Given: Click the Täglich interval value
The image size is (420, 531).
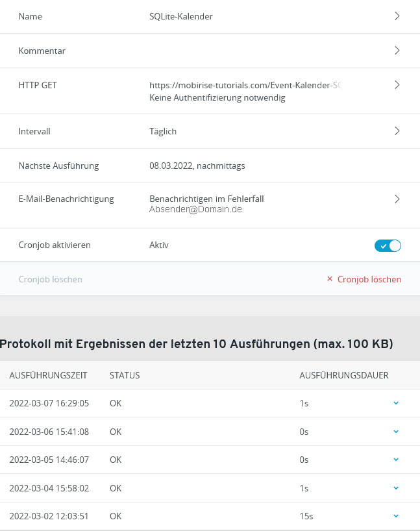Looking at the screenshot, I should click(163, 131).
